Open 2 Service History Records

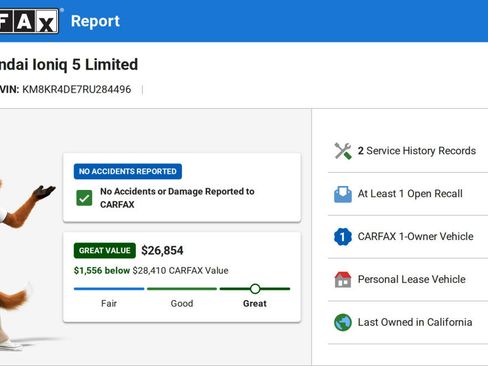click(408, 151)
